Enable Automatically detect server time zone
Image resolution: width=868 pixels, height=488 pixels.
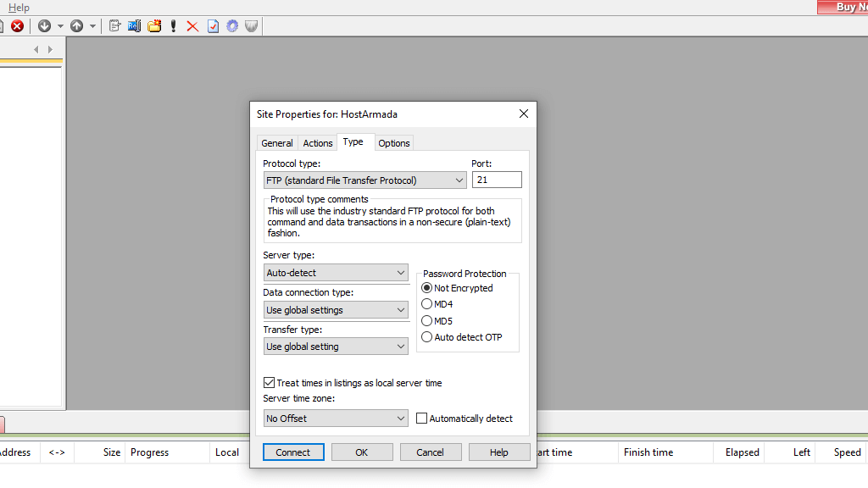pos(421,418)
